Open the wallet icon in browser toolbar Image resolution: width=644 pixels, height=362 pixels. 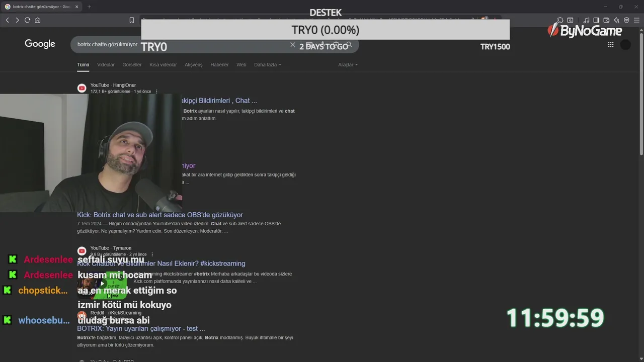pyautogui.click(x=606, y=20)
